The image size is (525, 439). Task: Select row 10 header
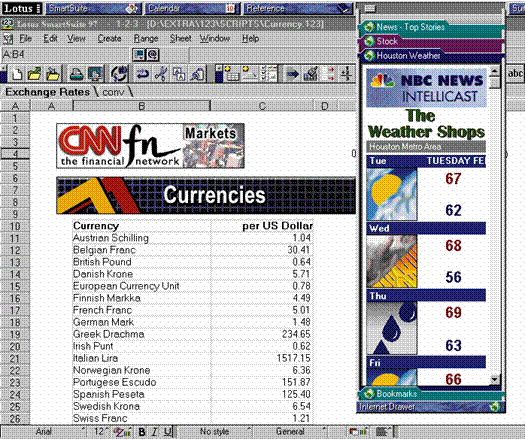15,226
